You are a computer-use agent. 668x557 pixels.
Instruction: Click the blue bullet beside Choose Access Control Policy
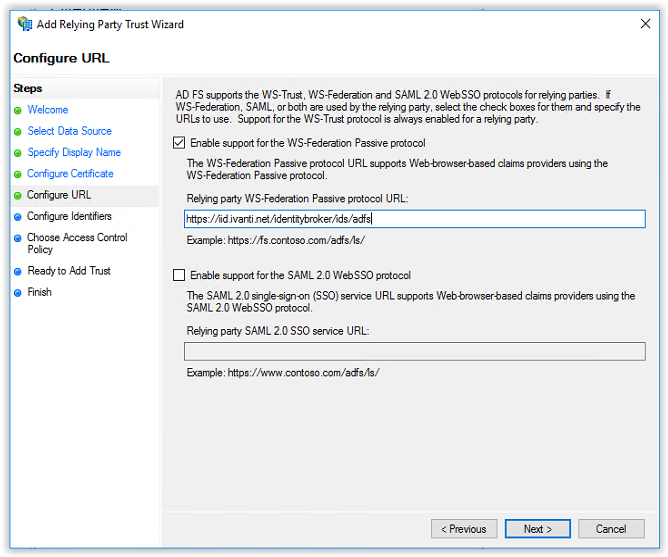click(x=17, y=239)
